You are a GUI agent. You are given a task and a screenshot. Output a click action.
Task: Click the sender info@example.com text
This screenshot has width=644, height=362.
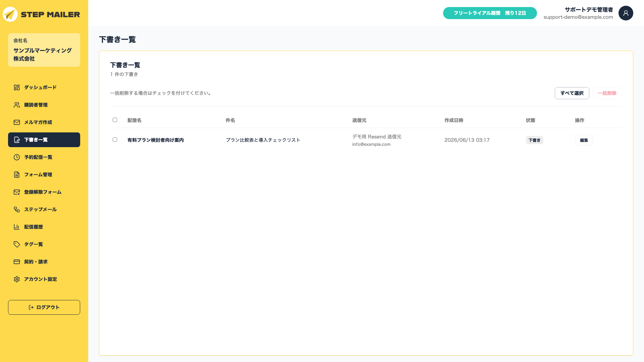pos(371,144)
